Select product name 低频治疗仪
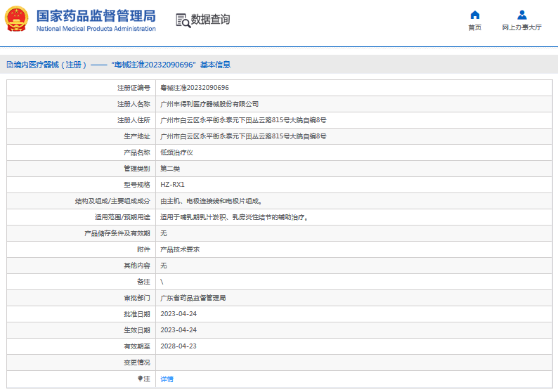Viewport: 558px width, 392px height. pos(176,152)
